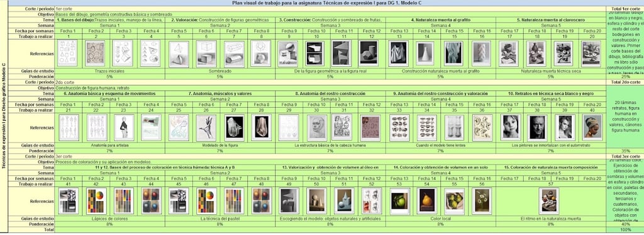Select the vase reference thumbnail for work 14
644x235 pixels.
(x=425, y=54)
